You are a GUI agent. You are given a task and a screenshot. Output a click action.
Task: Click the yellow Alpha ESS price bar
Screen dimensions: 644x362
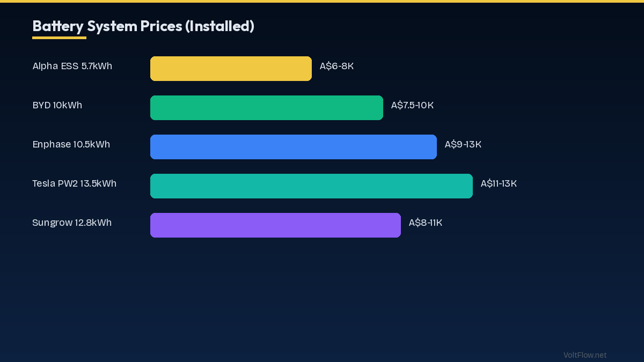click(231, 69)
